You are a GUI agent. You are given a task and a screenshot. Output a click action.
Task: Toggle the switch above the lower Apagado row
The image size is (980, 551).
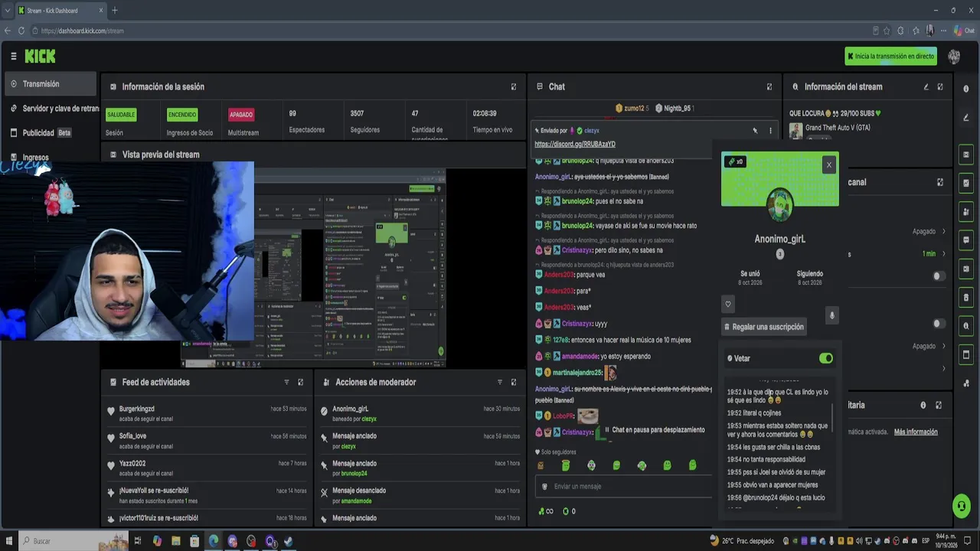(x=938, y=324)
